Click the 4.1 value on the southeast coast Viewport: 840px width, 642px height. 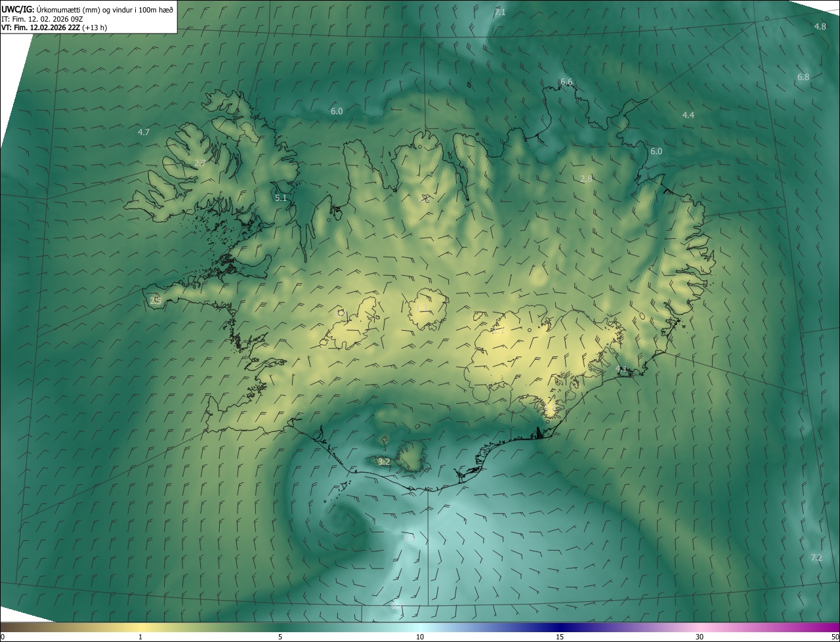coord(622,370)
